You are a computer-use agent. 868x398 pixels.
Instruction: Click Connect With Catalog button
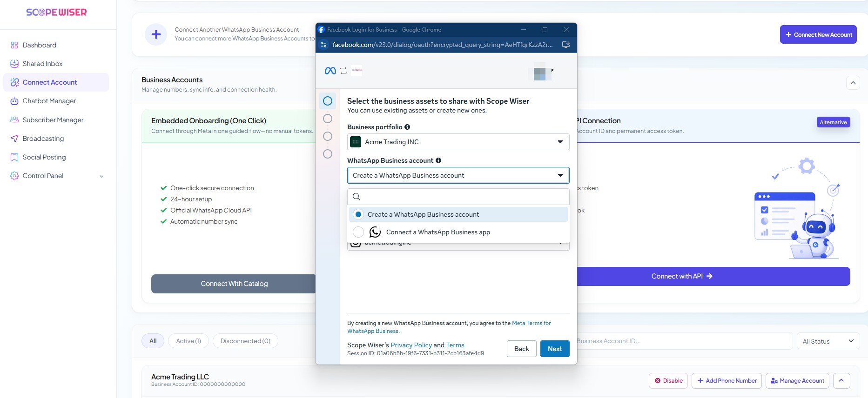click(234, 284)
